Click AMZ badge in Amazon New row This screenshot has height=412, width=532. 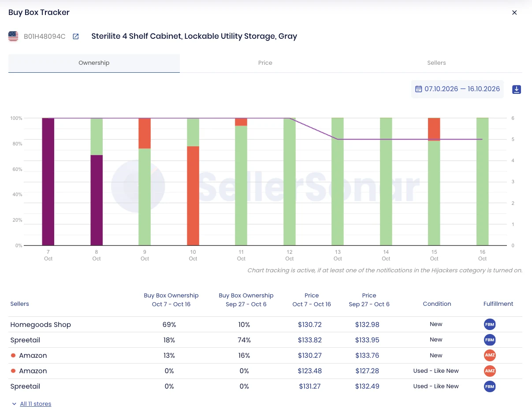point(490,355)
